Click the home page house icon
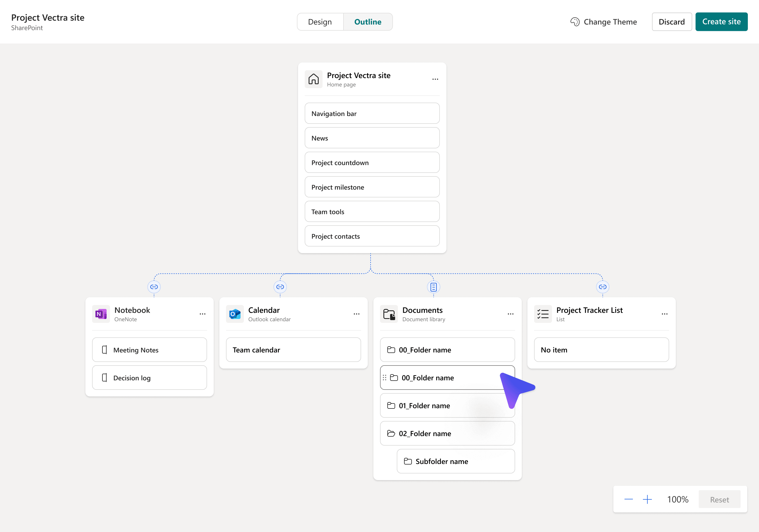The width and height of the screenshot is (759, 532). 313,79
